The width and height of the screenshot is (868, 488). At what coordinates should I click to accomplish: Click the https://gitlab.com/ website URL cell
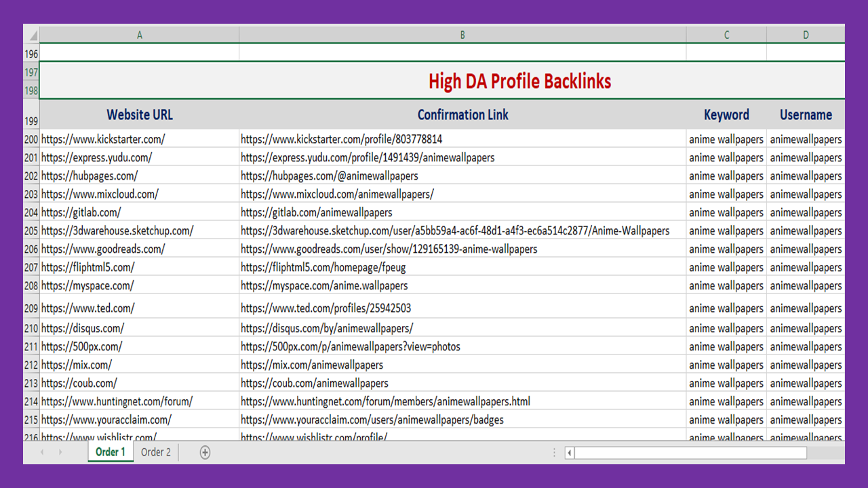coord(81,213)
